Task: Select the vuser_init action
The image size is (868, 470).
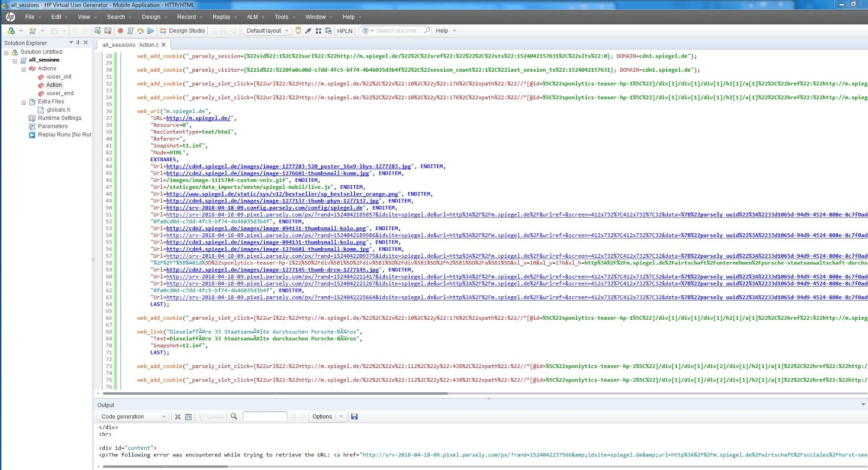Action: (x=59, y=77)
